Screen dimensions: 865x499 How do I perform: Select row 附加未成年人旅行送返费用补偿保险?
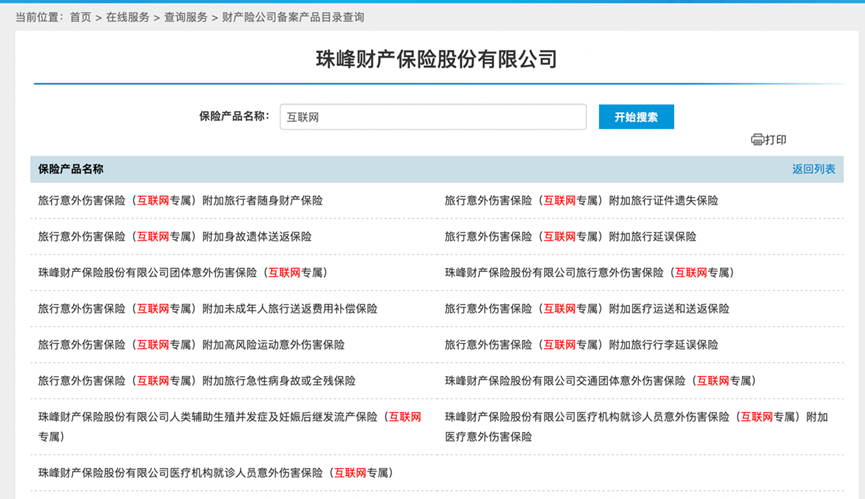click(207, 309)
